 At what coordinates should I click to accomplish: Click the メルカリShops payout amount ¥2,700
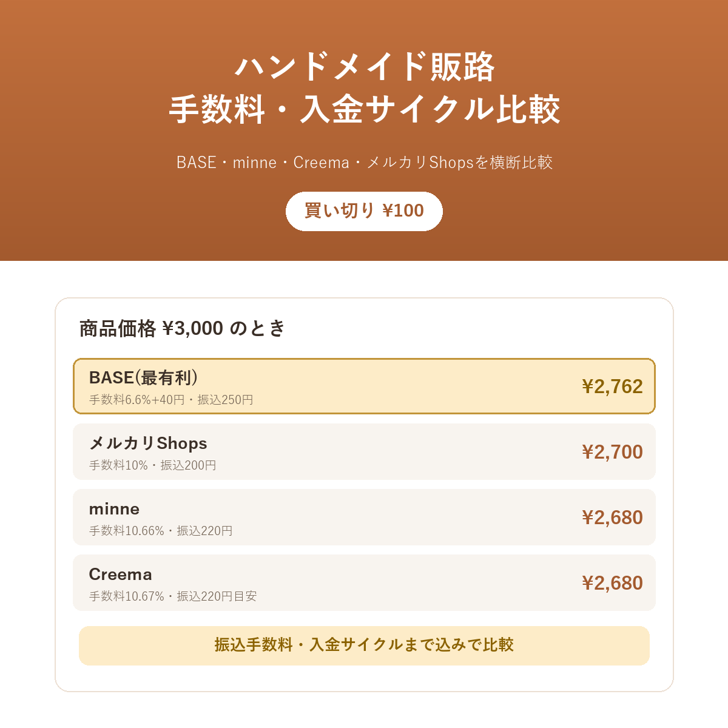pos(612,452)
